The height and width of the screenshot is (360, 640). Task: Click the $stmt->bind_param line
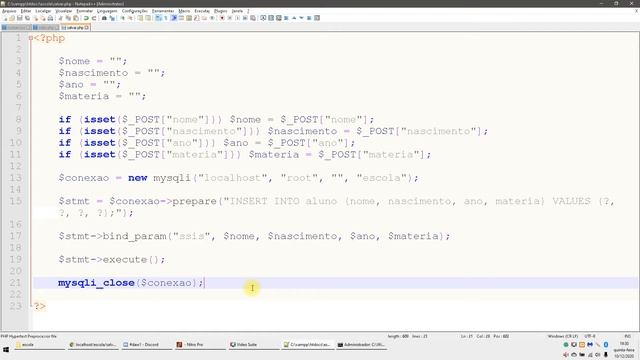click(x=254, y=236)
